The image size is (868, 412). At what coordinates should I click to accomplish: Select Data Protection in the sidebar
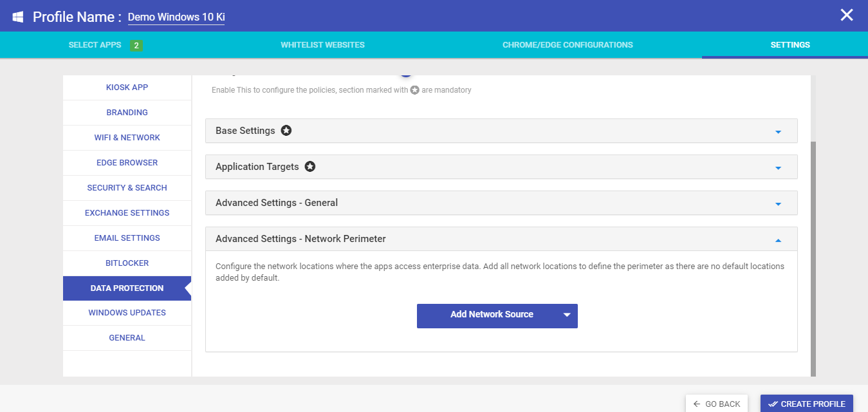pyautogui.click(x=127, y=288)
